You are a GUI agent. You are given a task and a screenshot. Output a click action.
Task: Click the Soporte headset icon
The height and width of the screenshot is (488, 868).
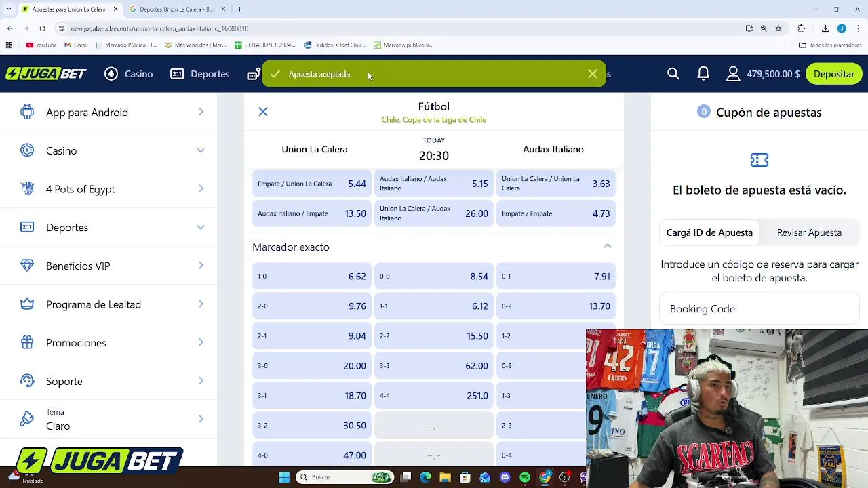coord(27,381)
